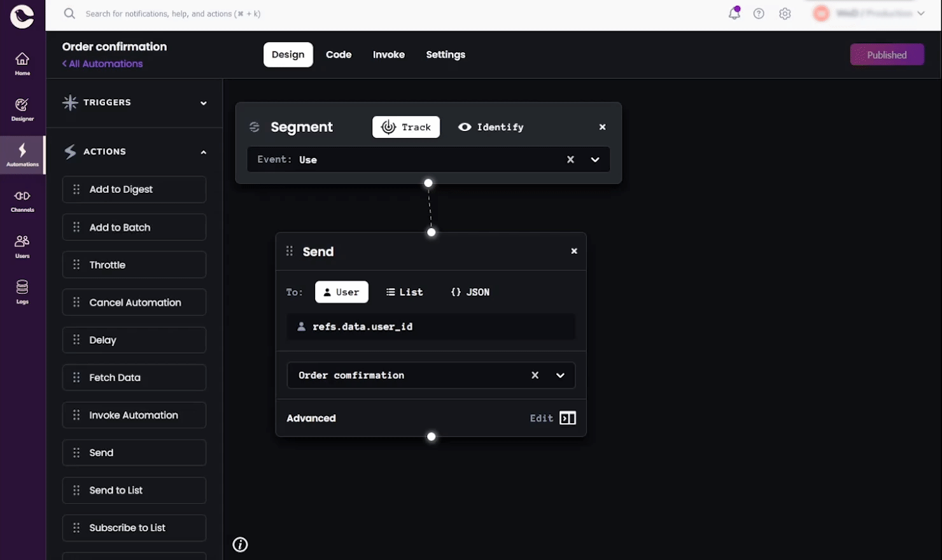Open the notifications bell
The width and height of the screenshot is (942, 560).
[734, 13]
